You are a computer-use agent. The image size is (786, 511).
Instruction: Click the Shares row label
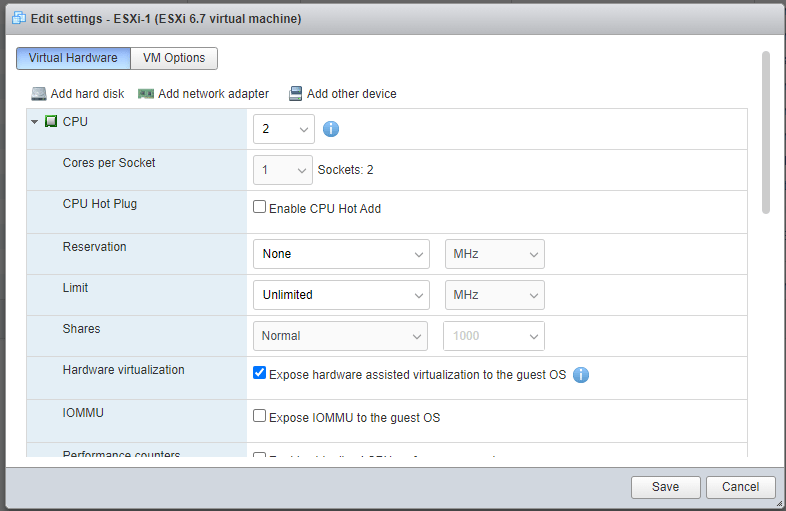[81, 329]
